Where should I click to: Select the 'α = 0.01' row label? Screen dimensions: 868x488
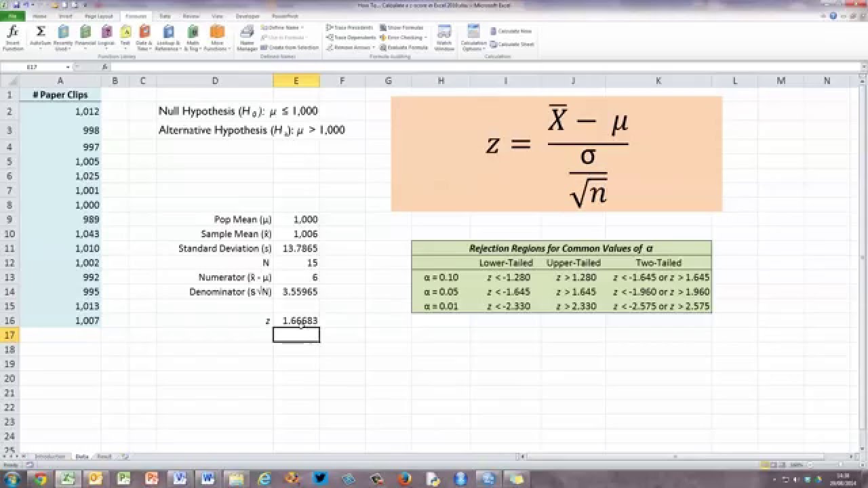pos(441,306)
